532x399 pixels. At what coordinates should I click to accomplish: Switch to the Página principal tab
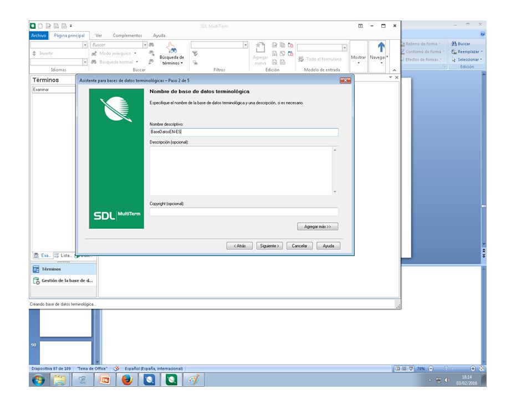click(69, 35)
